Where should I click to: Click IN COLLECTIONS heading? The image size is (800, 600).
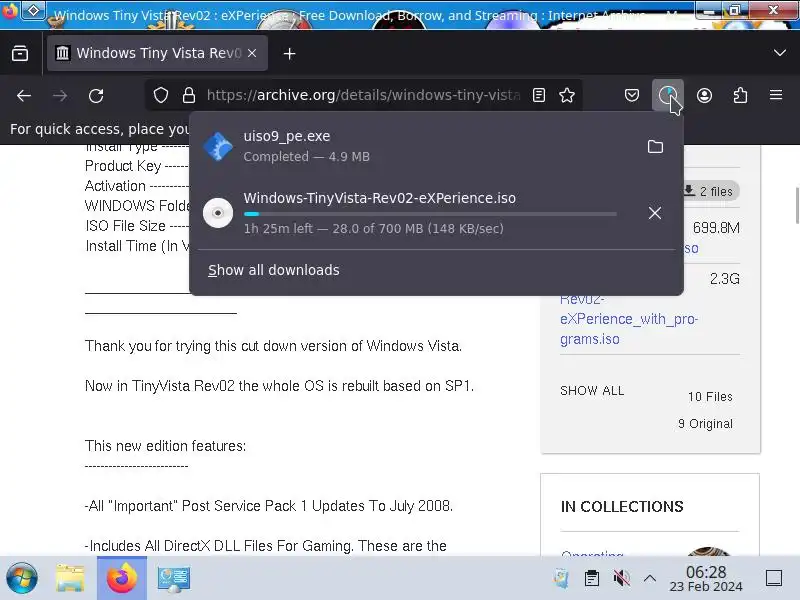[622, 507]
